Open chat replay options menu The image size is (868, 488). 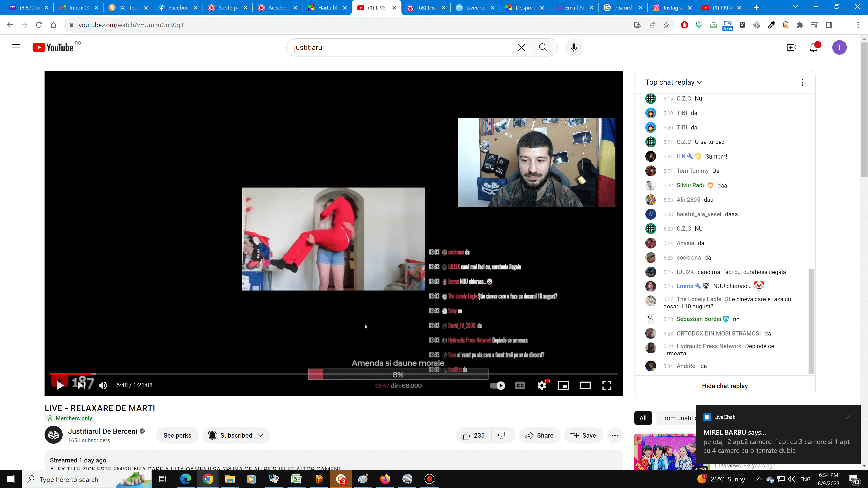pyautogui.click(x=803, y=82)
